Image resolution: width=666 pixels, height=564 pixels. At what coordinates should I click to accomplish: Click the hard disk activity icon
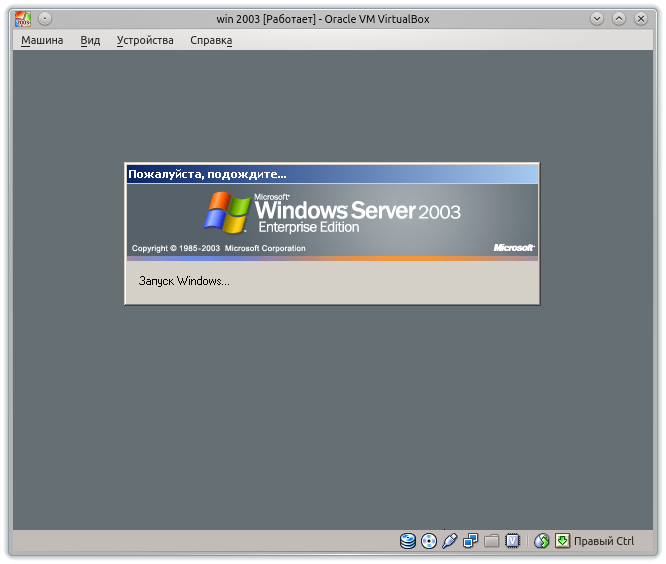408,541
